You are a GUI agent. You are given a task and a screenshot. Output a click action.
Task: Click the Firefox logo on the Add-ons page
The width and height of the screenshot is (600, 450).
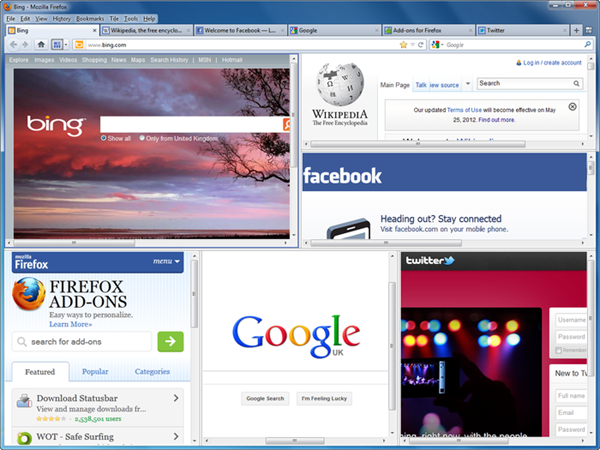click(29, 298)
